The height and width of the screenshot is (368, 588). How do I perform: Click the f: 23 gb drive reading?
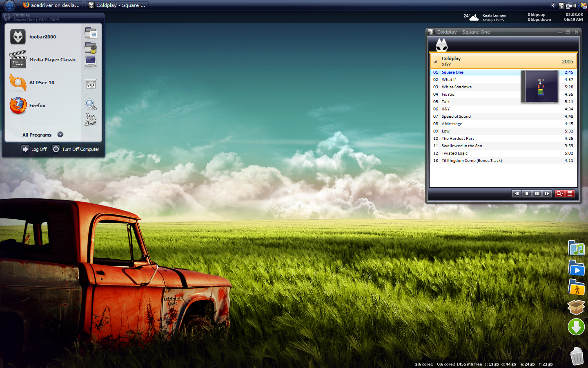(x=546, y=364)
